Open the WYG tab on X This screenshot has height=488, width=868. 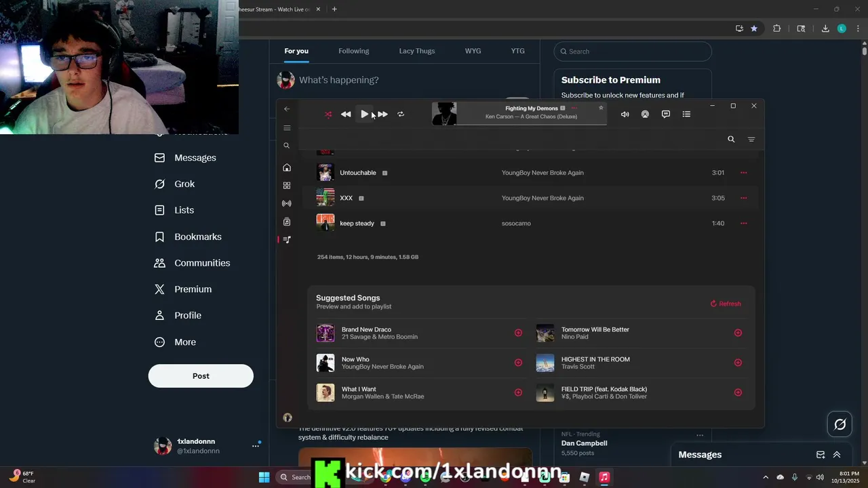point(473,51)
